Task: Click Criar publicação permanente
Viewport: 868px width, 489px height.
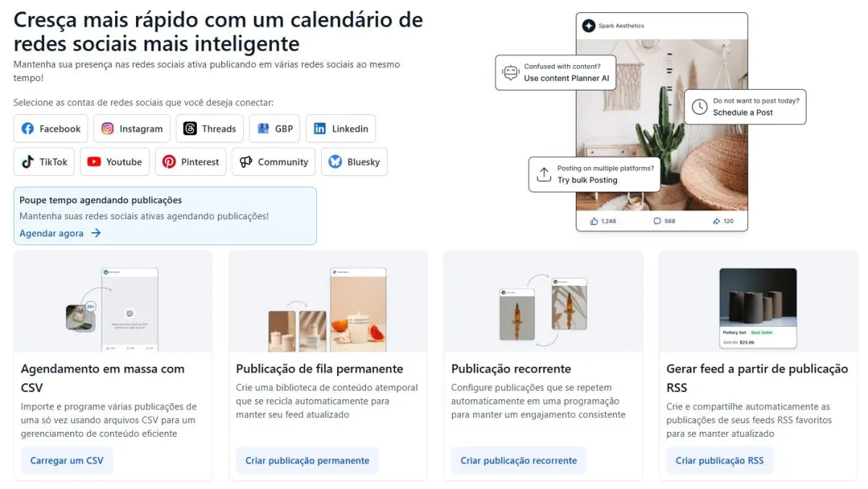Action: click(307, 461)
